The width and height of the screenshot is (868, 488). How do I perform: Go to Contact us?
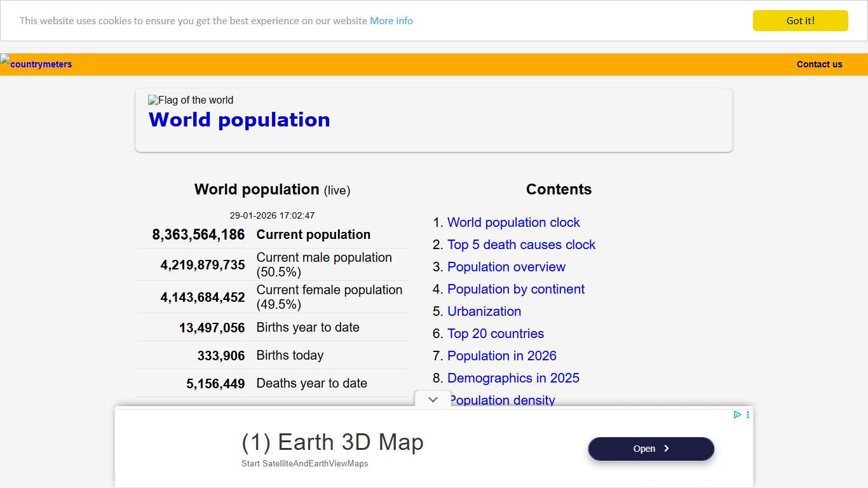(x=819, y=64)
